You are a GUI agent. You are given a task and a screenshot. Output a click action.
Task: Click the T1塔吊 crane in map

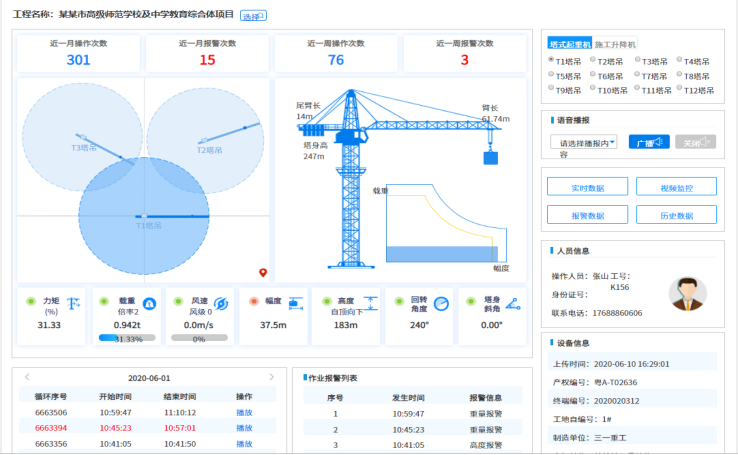tap(144, 216)
